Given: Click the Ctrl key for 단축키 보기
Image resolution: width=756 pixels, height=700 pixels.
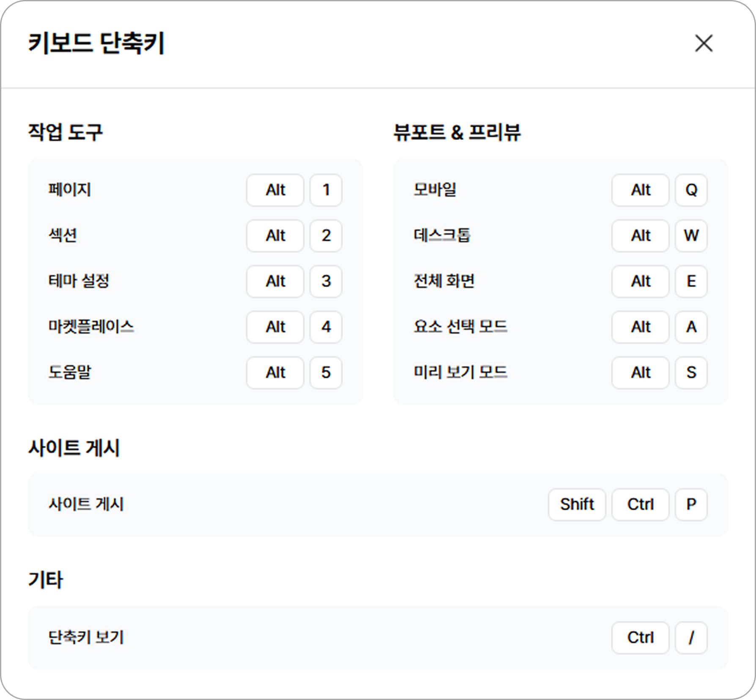Looking at the screenshot, I should click(x=640, y=638).
